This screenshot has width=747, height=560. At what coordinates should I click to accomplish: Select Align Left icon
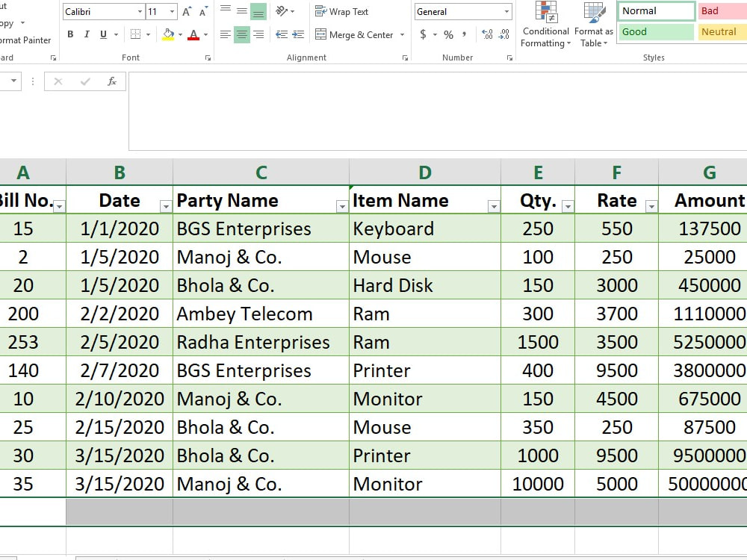click(x=226, y=34)
